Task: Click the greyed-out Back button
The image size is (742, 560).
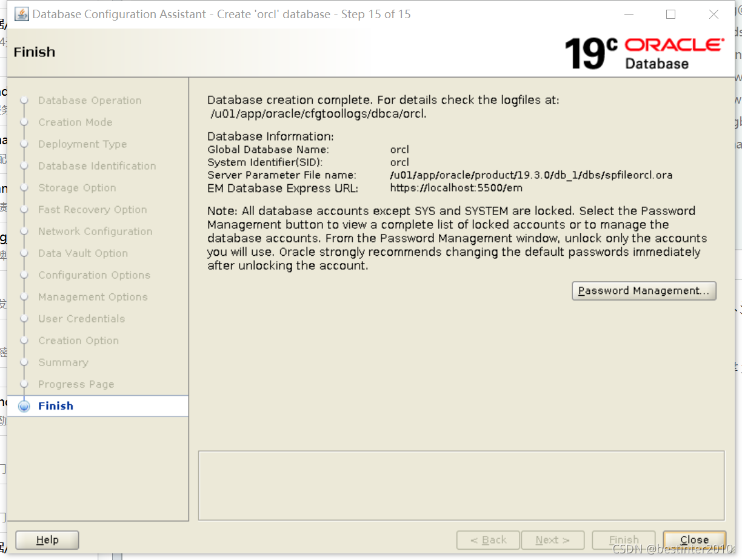Action: pyautogui.click(x=488, y=539)
